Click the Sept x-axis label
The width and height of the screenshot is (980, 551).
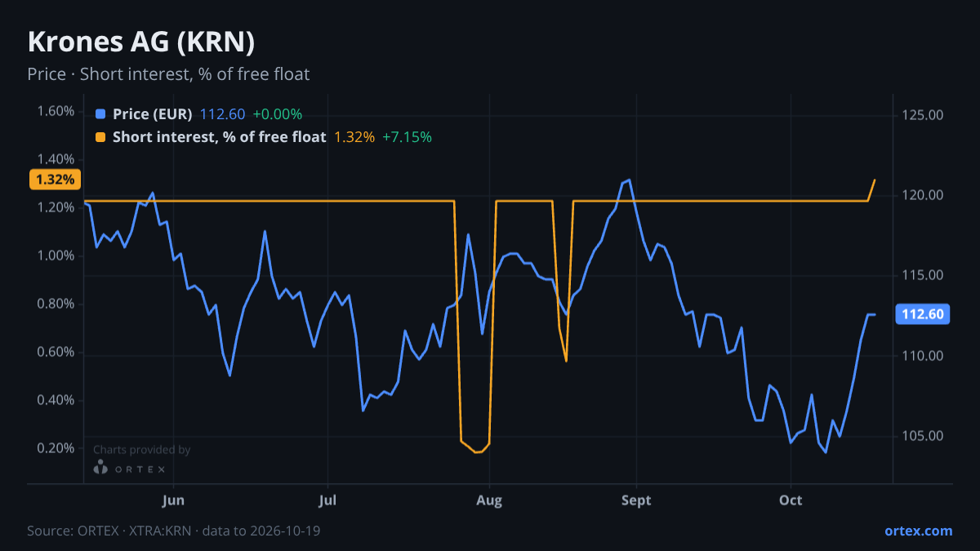click(x=636, y=500)
